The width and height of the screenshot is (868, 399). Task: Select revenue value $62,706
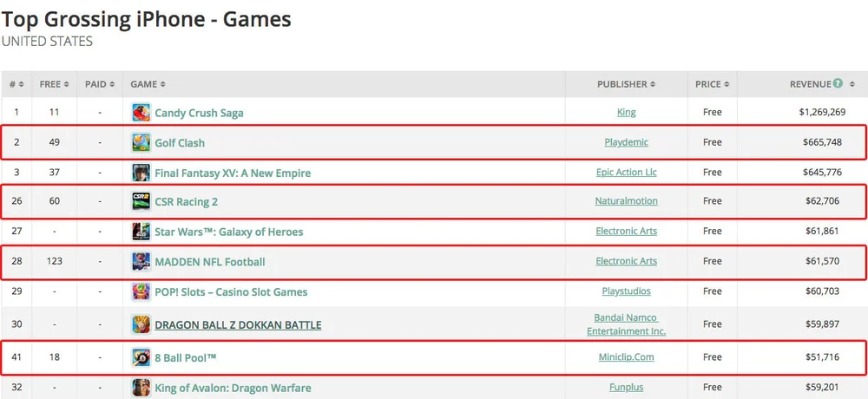(822, 201)
